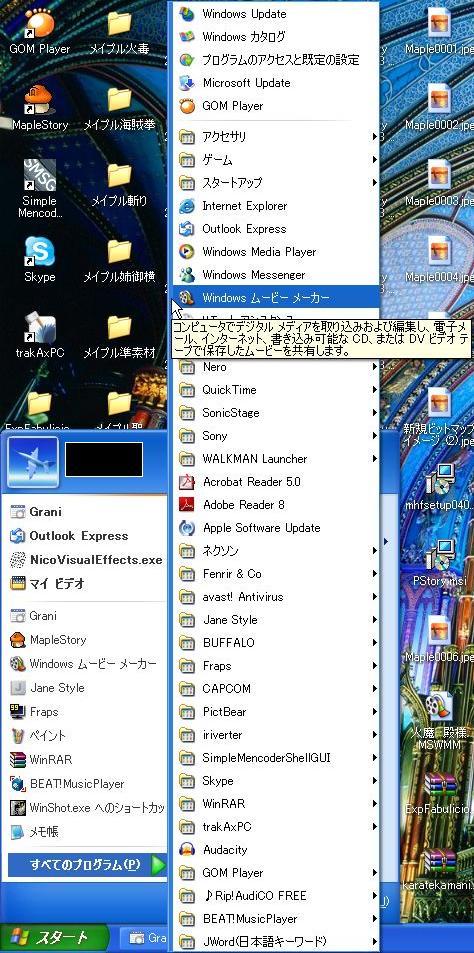Select メイプル火毒 desktop folder
This screenshot has height=953, width=474.
coord(119,32)
